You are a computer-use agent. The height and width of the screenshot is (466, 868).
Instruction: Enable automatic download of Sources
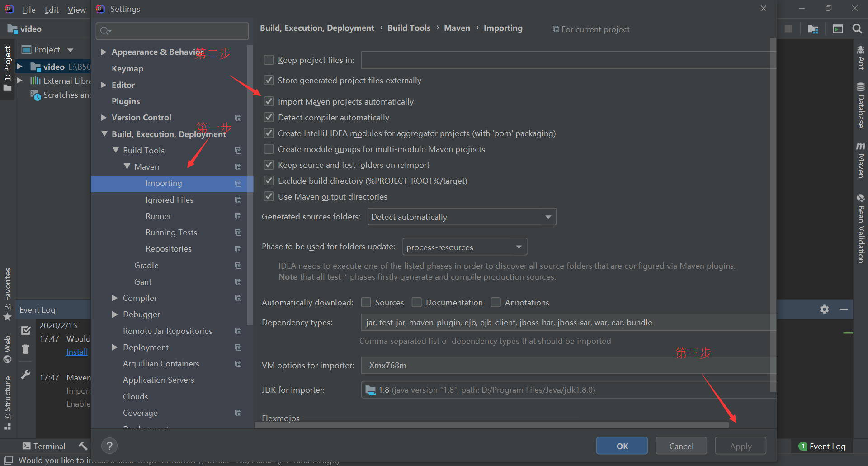(x=366, y=302)
